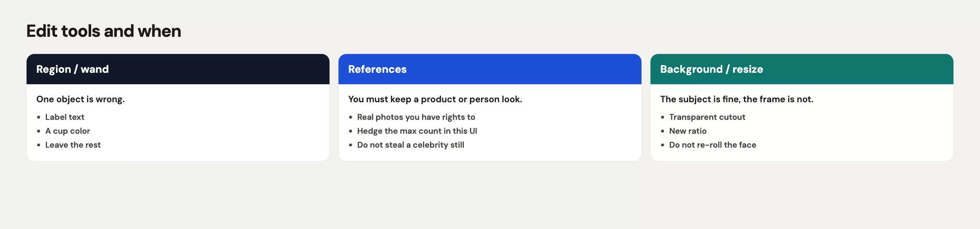Click the teal Background header bar
The width and height of the screenshot is (980, 229).
pyautogui.click(x=802, y=69)
